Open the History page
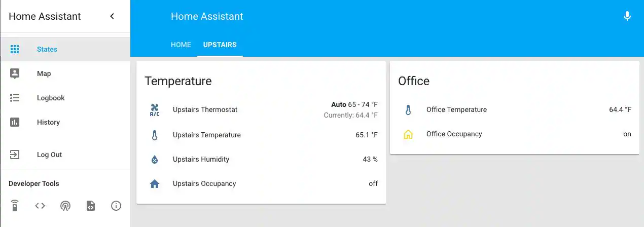The height and width of the screenshot is (227, 644). tap(48, 122)
